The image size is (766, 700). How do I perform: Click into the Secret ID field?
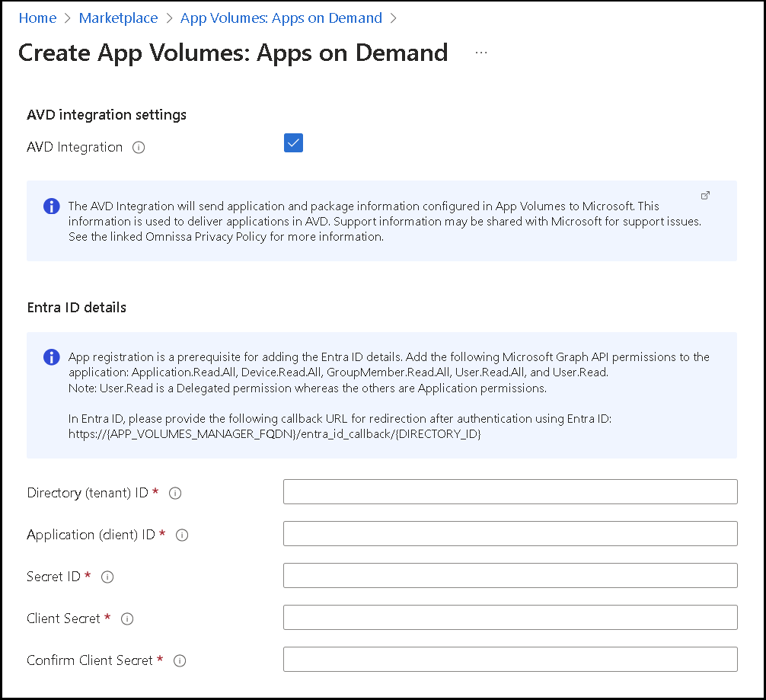click(x=510, y=575)
